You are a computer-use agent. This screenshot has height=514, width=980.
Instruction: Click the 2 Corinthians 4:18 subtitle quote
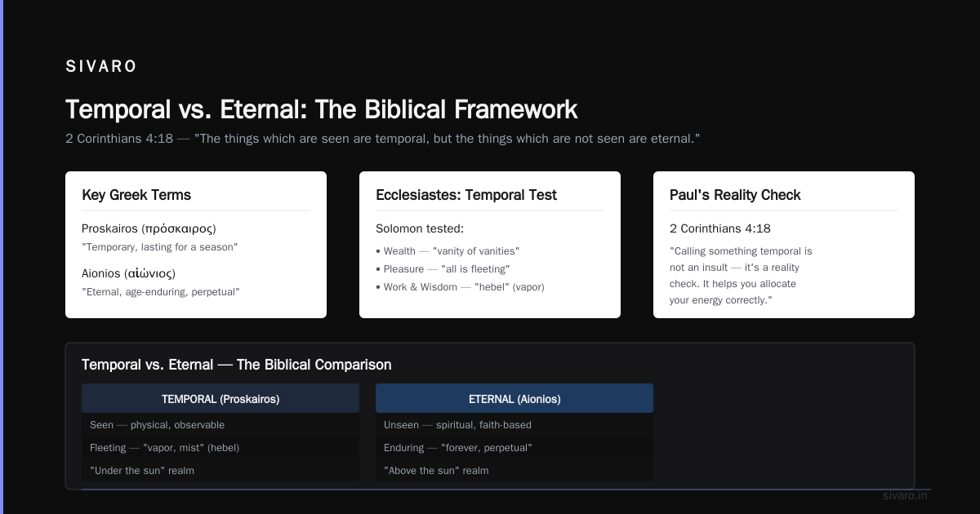click(383, 139)
